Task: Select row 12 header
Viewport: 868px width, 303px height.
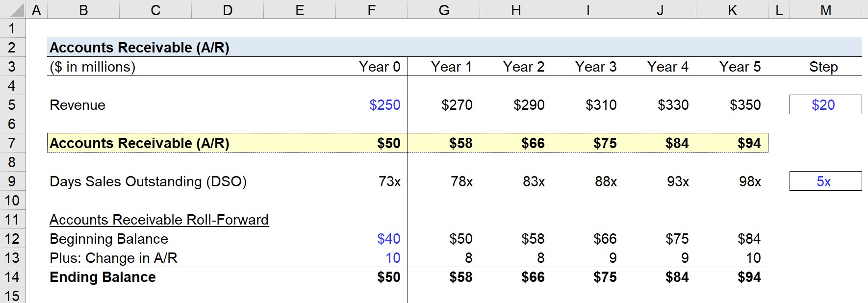Action: pyautogui.click(x=12, y=239)
